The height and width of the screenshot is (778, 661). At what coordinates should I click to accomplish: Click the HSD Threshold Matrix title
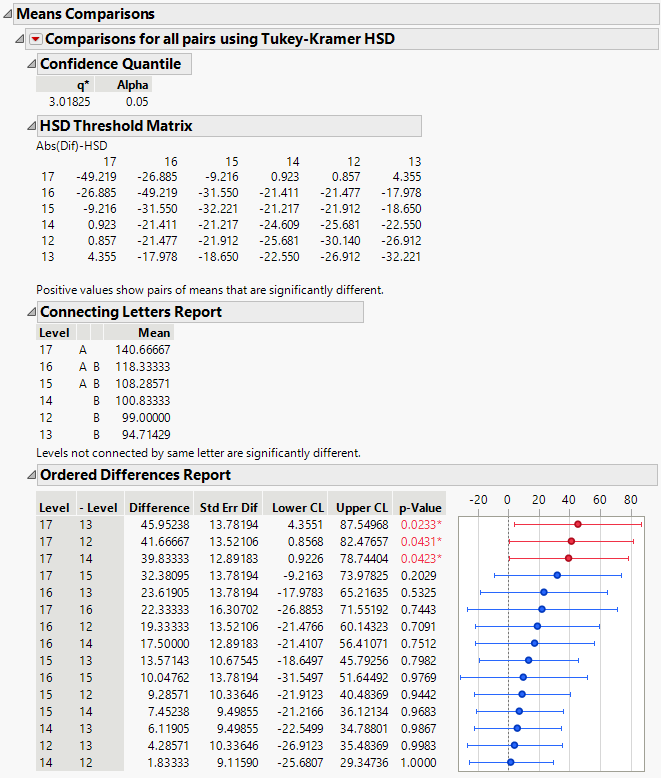tap(115, 126)
